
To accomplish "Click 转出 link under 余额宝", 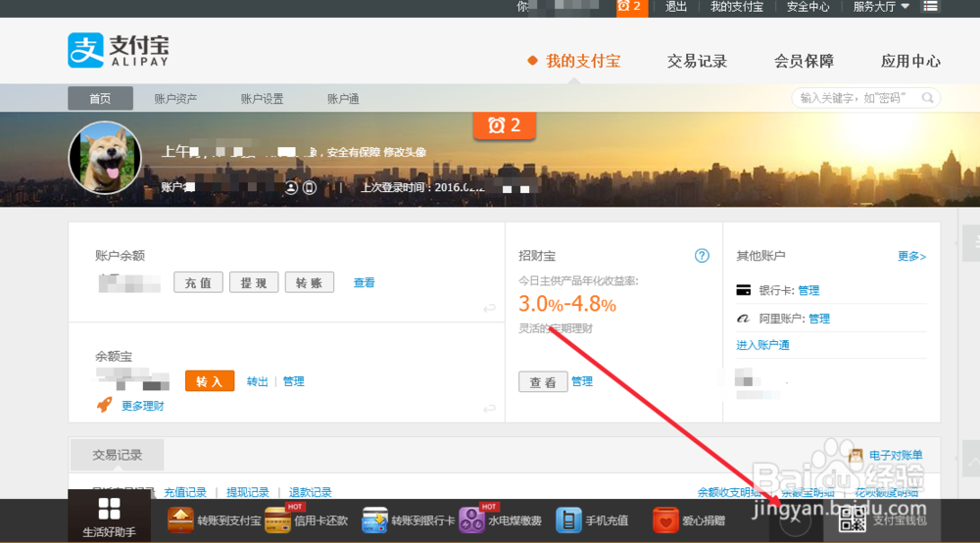I will click(257, 381).
